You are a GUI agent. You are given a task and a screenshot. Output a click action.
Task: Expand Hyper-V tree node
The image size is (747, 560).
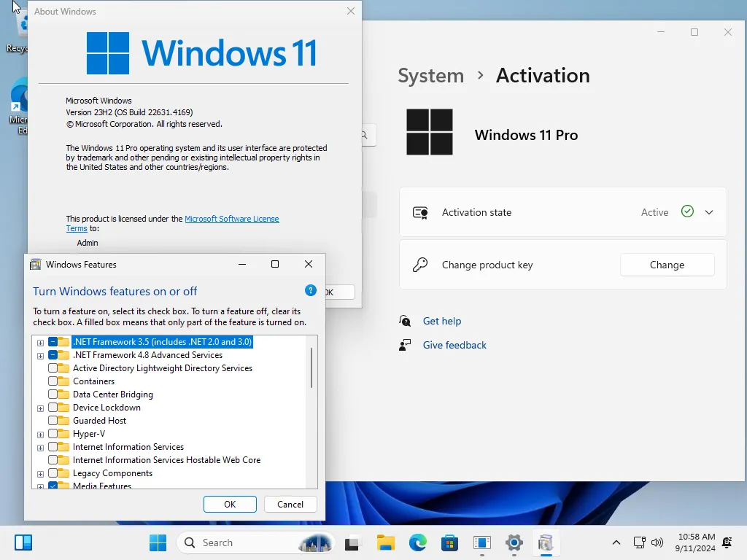pyautogui.click(x=41, y=435)
